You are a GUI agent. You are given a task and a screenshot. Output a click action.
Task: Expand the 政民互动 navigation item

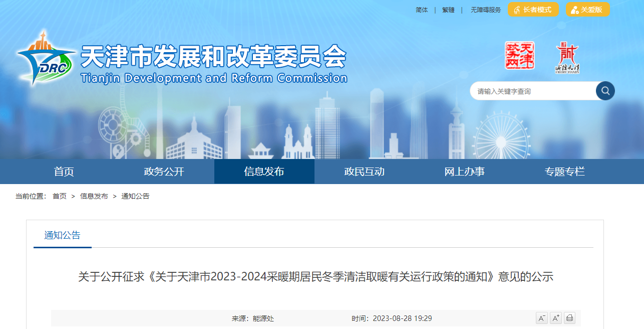[365, 172]
